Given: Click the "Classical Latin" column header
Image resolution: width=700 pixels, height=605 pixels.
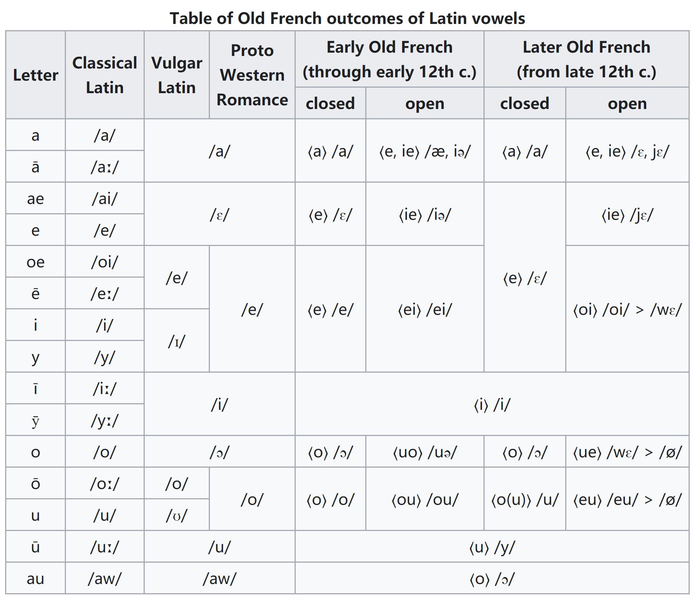Looking at the screenshot, I should coord(105,75).
